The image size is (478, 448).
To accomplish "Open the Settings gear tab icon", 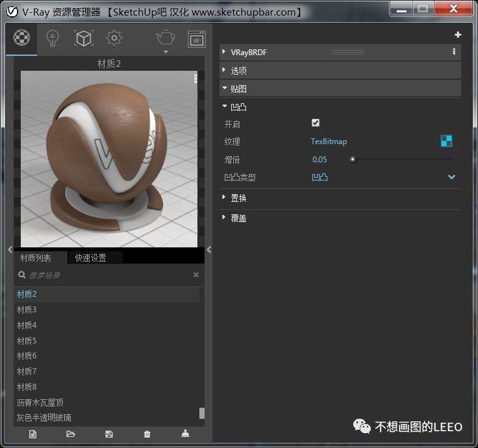I will [114, 38].
